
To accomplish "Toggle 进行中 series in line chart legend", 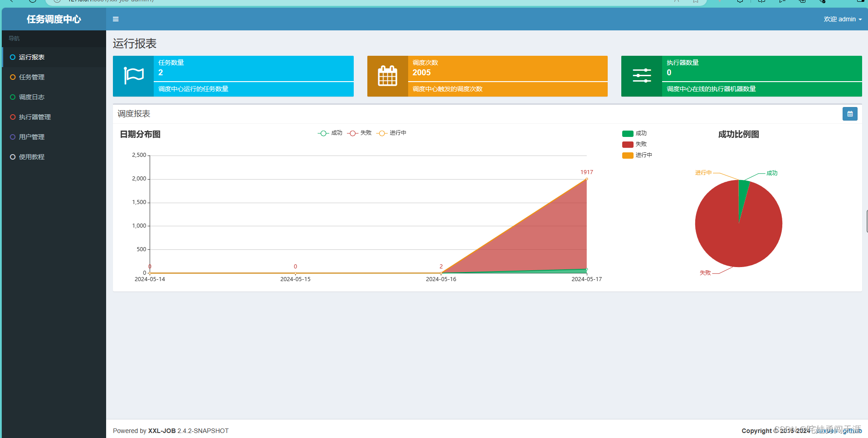I will click(391, 133).
